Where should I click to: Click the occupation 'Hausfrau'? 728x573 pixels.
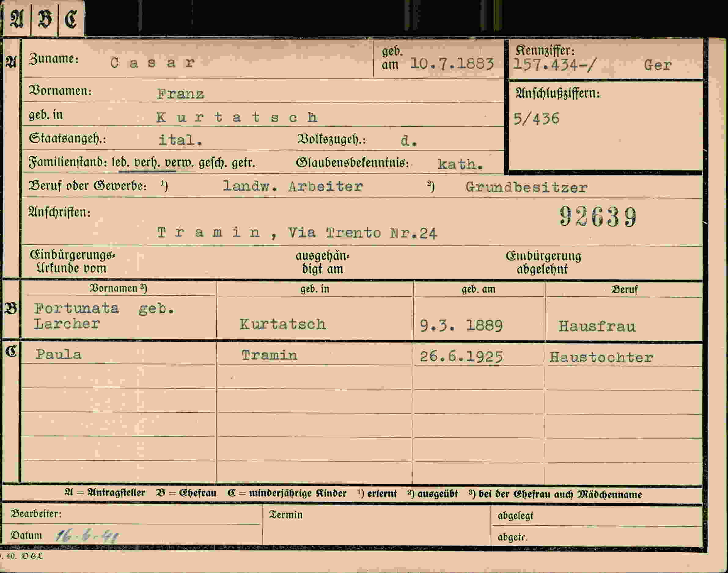click(x=597, y=326)
